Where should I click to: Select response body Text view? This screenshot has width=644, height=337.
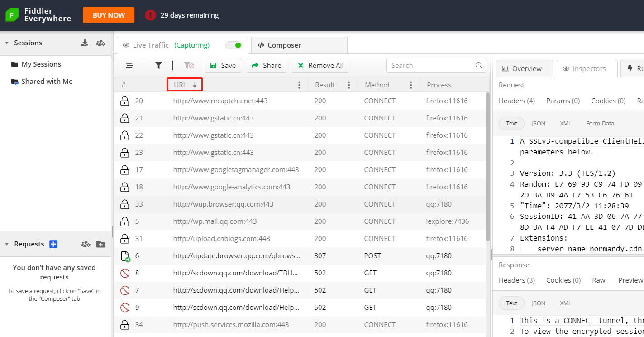click(x=511, y=303)
